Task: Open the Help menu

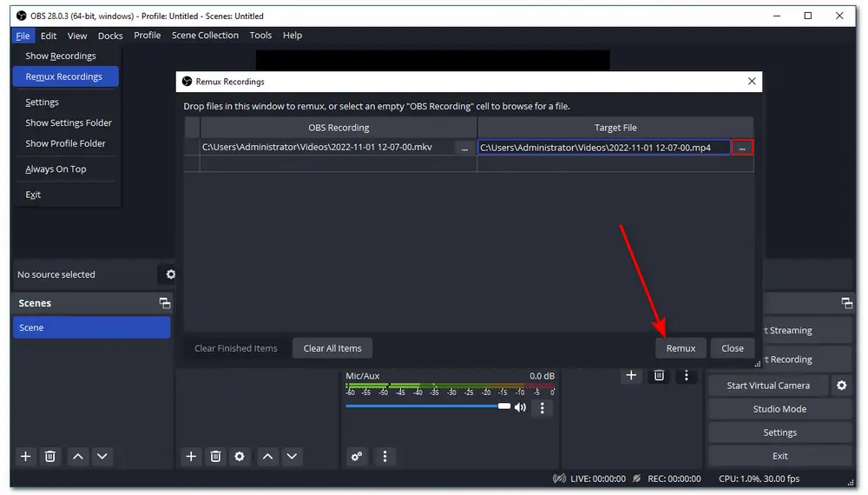Action: 293,35
